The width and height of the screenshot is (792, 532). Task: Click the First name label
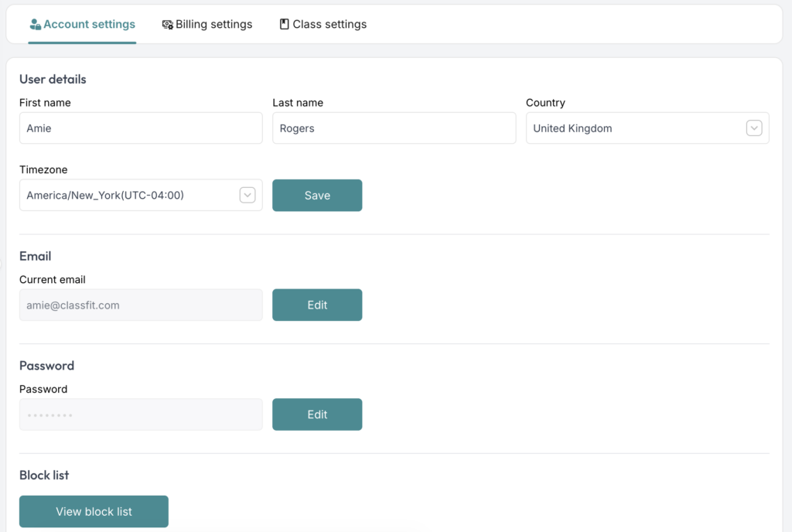(45, 103)
